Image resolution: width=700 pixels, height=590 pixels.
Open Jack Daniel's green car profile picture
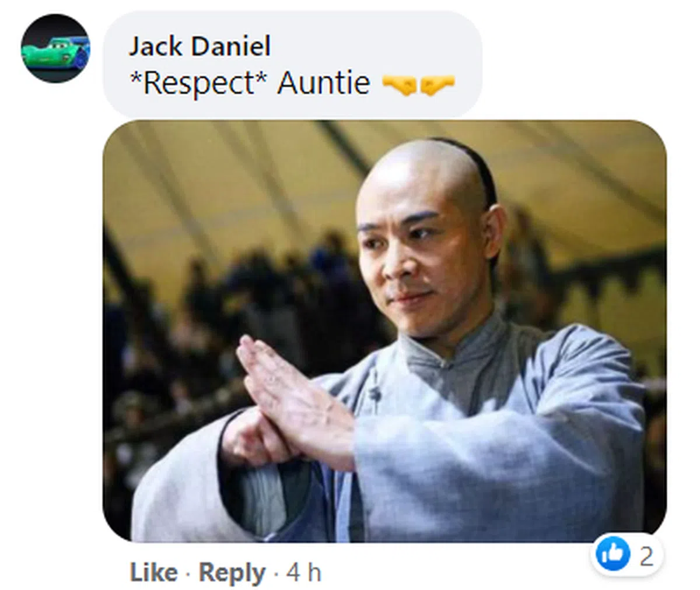pyautogui.click(x=55, y=48)
